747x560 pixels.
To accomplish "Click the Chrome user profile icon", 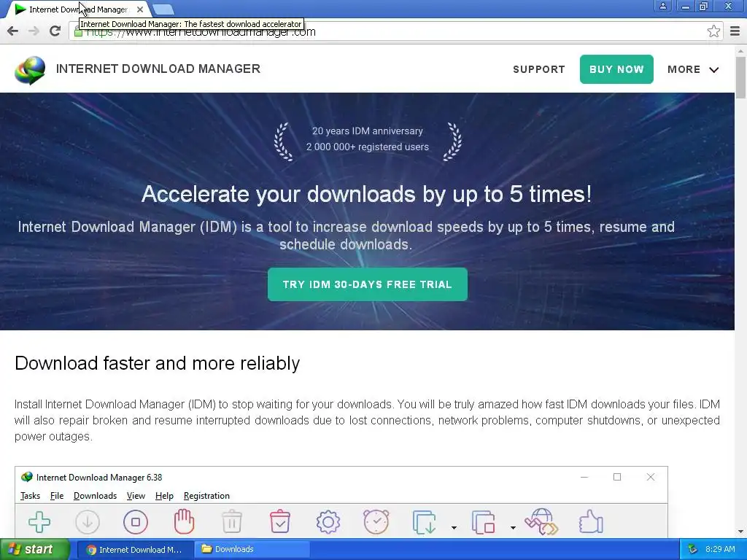I will [x=662, y=6].
